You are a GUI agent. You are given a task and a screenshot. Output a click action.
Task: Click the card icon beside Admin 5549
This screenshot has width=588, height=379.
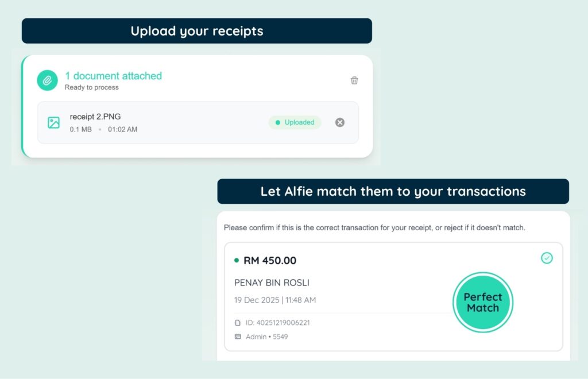(x=238, y=337)
